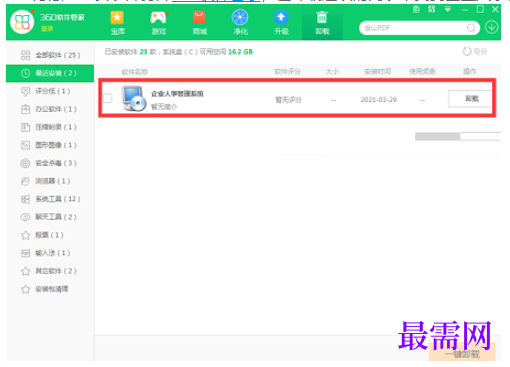Viewport: 510px width, 367px height.
Task: Show 安全杀毒 (3) category
Action: [50, 163]
